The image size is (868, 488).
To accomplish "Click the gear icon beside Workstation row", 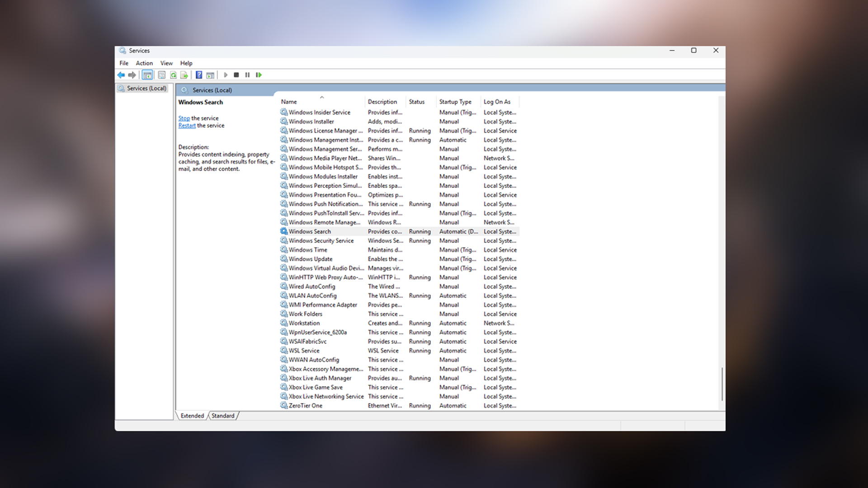I will pos(284,323).
